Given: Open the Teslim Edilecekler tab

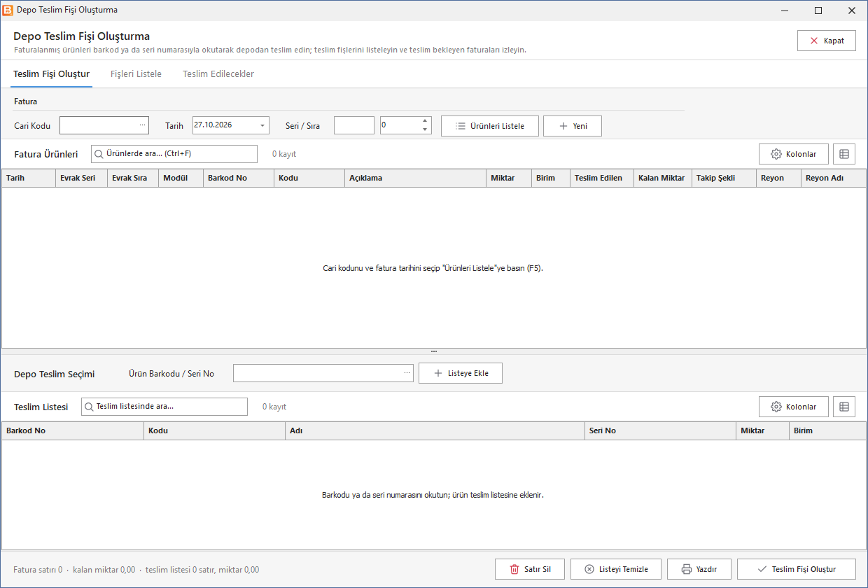Looking at the screenshot, I should (x=218, y=74).
